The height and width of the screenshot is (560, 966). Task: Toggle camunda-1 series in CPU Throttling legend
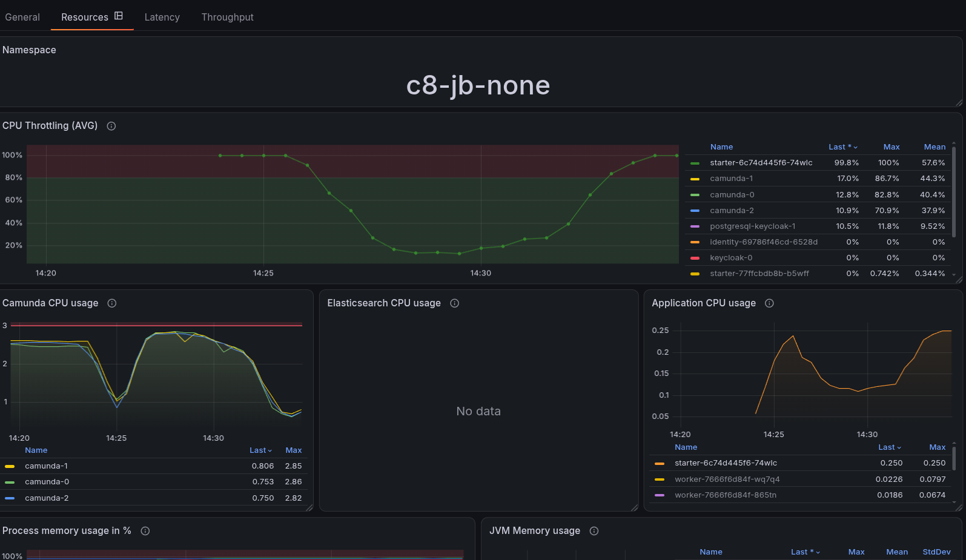(732, 179)
